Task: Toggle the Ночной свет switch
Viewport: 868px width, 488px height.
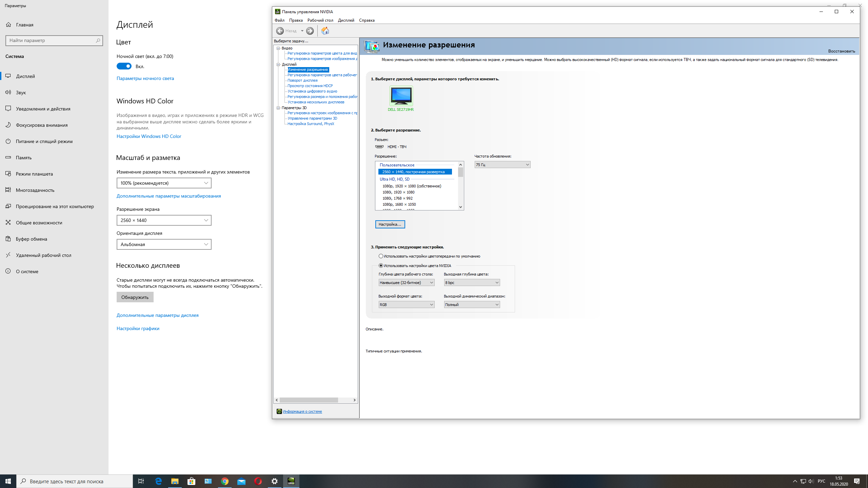Action: coord(124,66)
